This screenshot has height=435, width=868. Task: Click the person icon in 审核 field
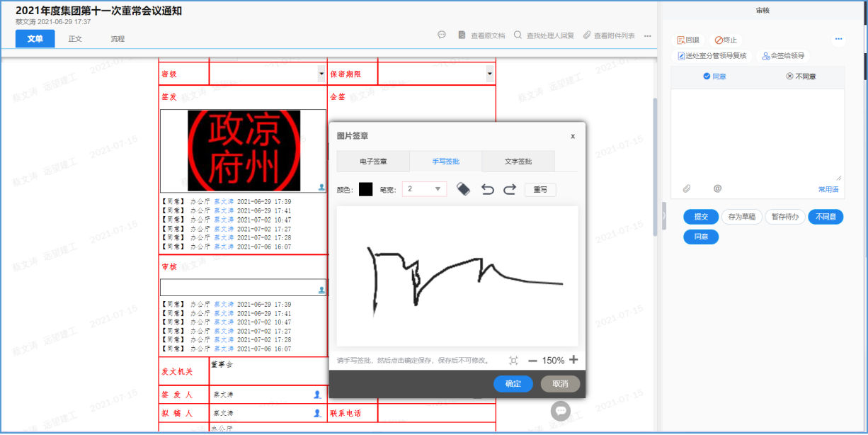point(321,290)
